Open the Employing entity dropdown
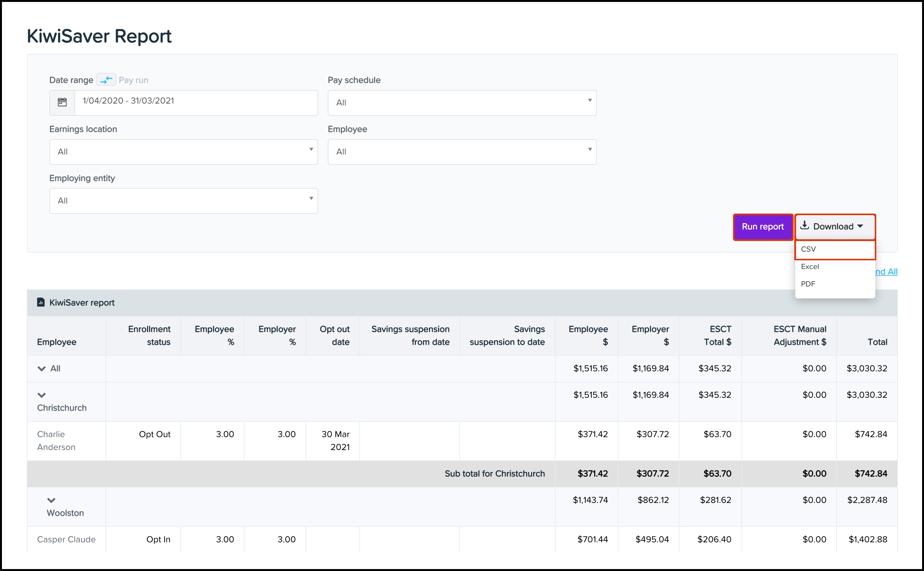Viewport: 924px width, 571px height. pyautogui.click(x=184, y=201)
